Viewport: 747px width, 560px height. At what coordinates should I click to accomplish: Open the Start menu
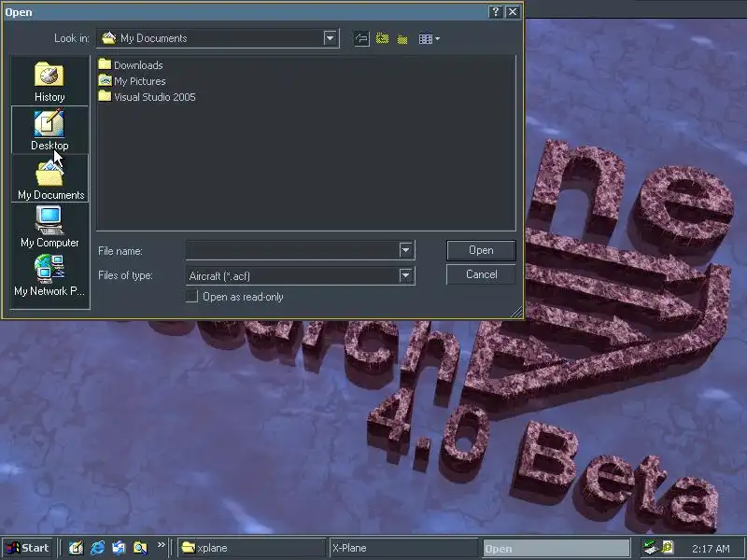tap(27, 548)
